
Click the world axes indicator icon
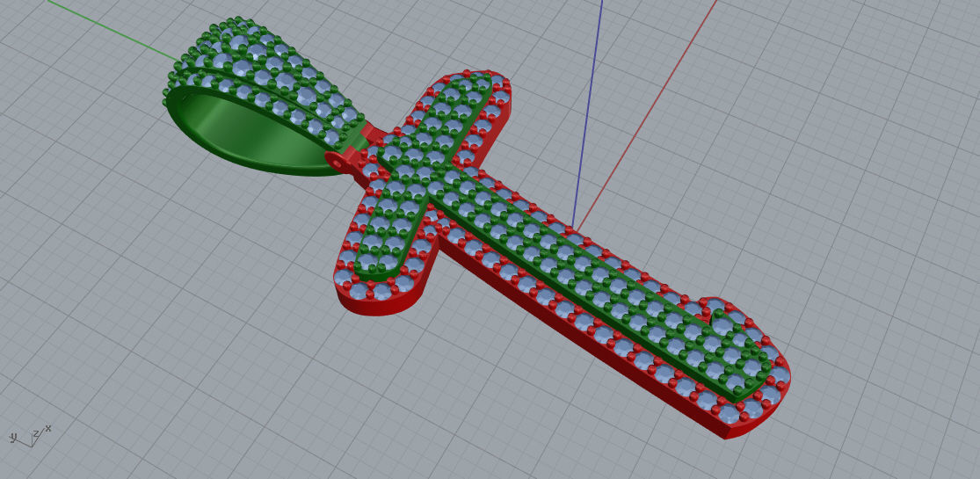(29, 437)
